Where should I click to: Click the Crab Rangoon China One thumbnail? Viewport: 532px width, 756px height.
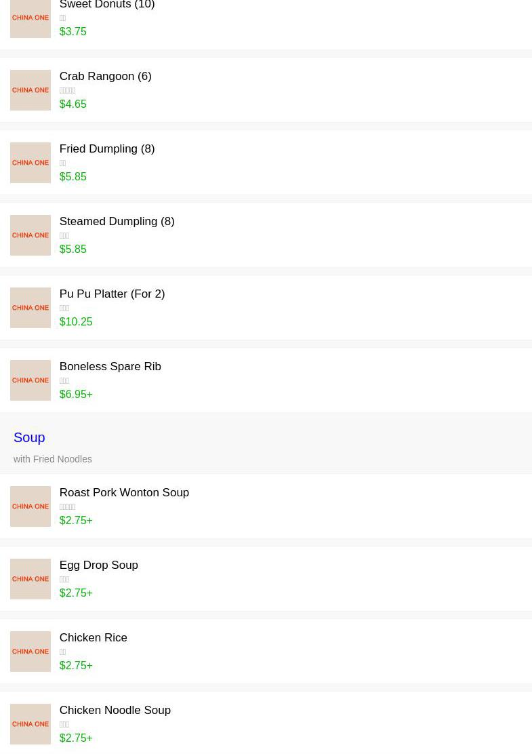pos(30,90)
